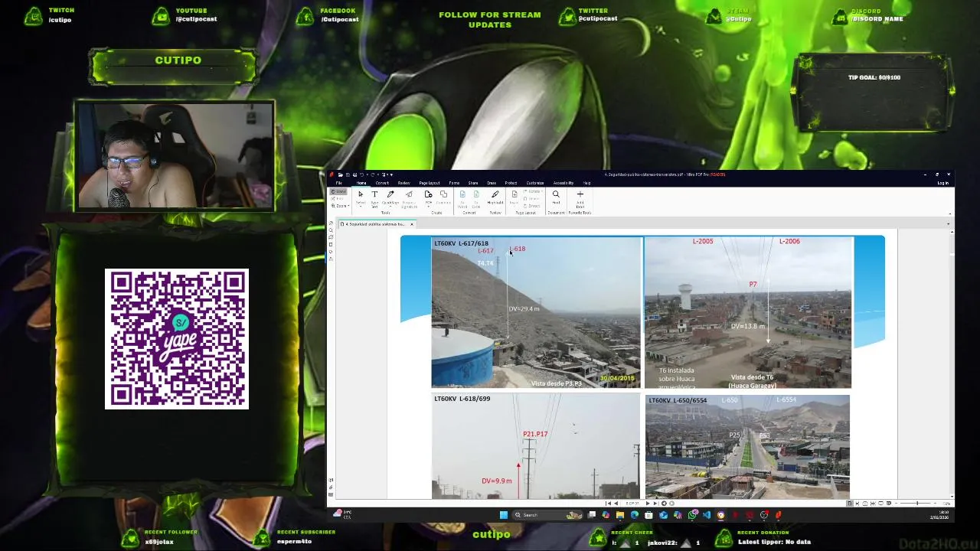Image resolution: width=980 pixels, height=551 pixels.
Task: Open the Page Layout ribbon tab
Action: tap(430, 183)
